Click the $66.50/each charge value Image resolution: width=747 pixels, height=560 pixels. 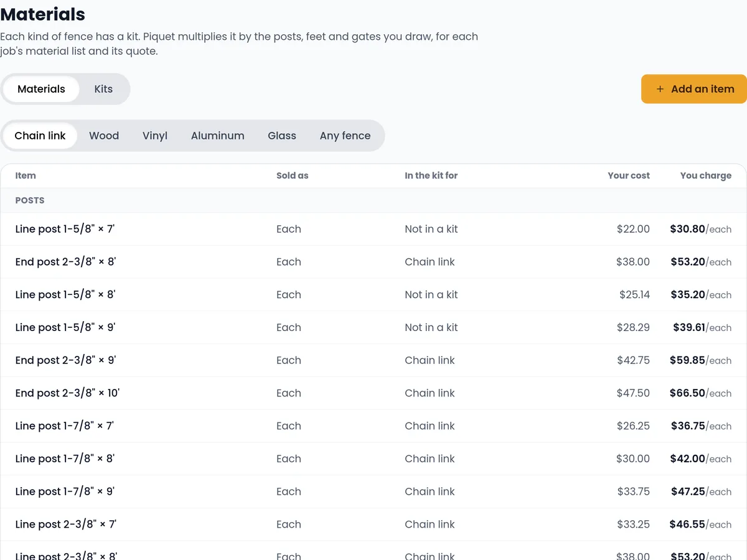point(701,393)
